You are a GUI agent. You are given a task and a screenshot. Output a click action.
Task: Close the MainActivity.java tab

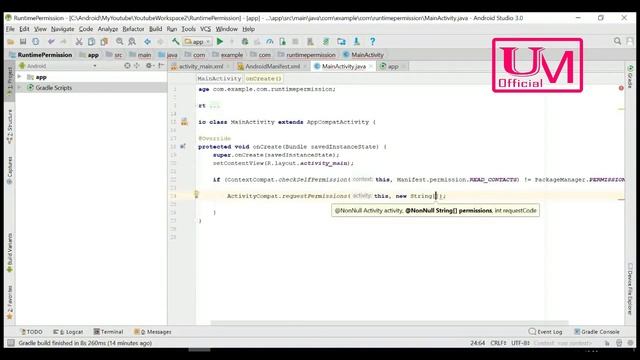point(371,66)
